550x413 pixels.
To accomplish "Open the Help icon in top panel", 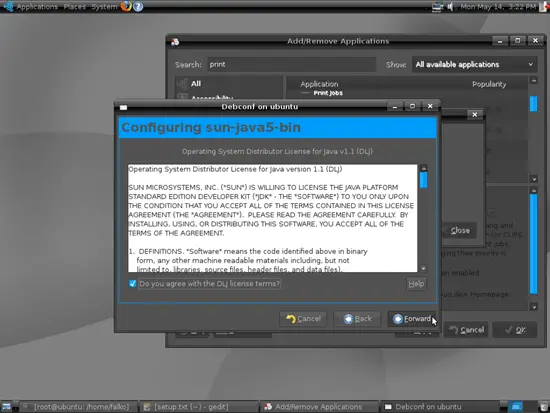I will pyautogui.click(x=138, y=6).
